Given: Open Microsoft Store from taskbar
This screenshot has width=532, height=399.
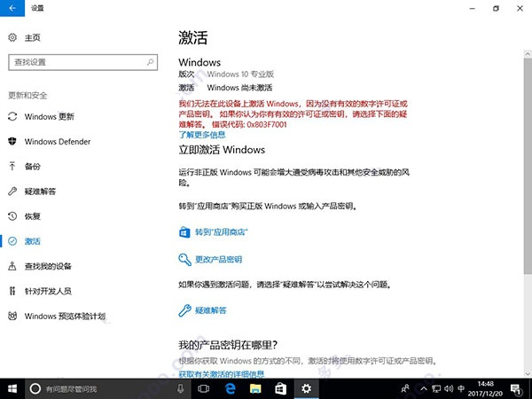Looking at the screenshot, I should pos(280,389).
